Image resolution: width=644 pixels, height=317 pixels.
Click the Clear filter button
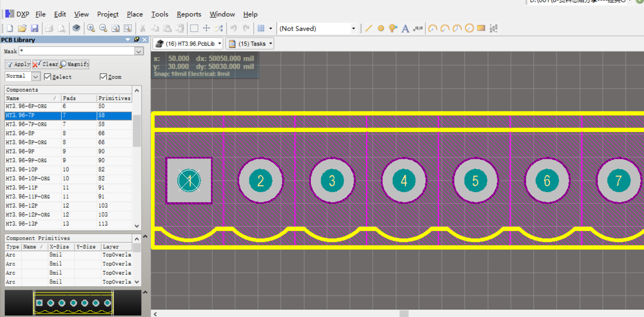point(45,64)
